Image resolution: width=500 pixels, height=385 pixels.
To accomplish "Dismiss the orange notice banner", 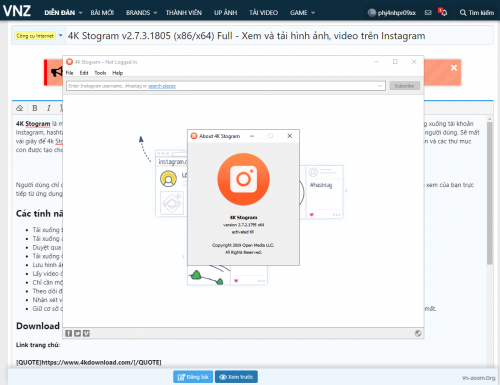I will (454, 68).
